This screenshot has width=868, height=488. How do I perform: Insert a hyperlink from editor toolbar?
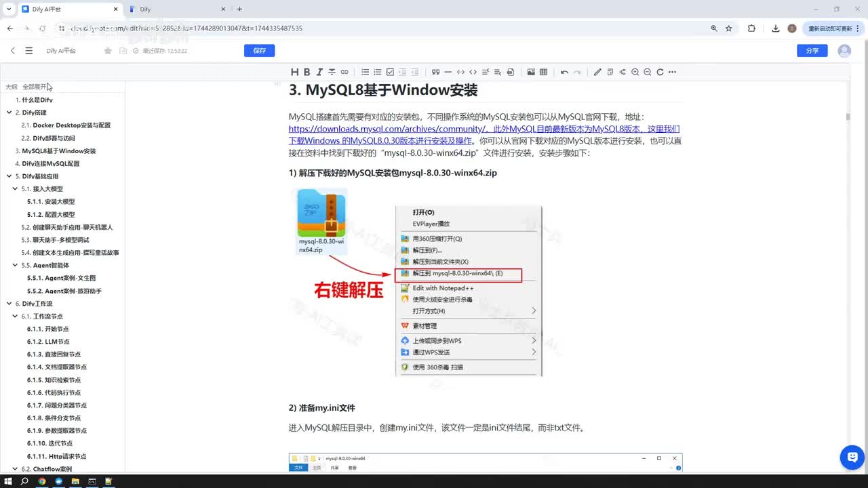pos(344,72)
